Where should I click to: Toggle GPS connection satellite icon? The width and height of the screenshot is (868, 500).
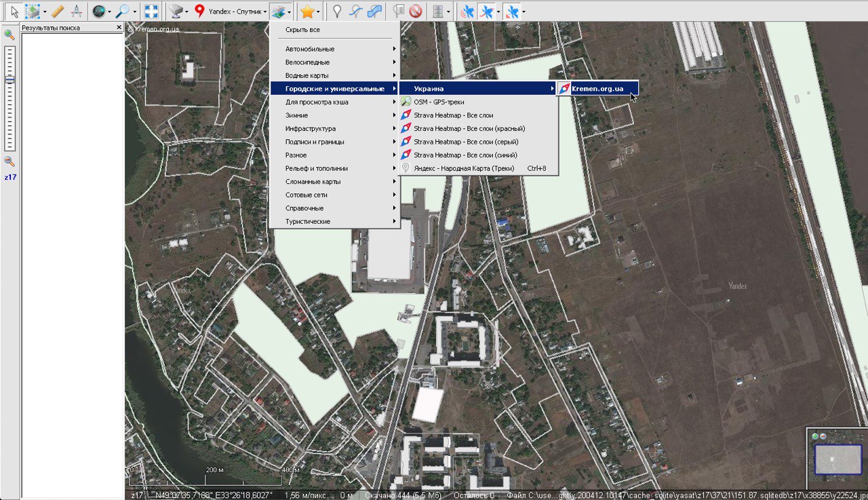point(467,11)
